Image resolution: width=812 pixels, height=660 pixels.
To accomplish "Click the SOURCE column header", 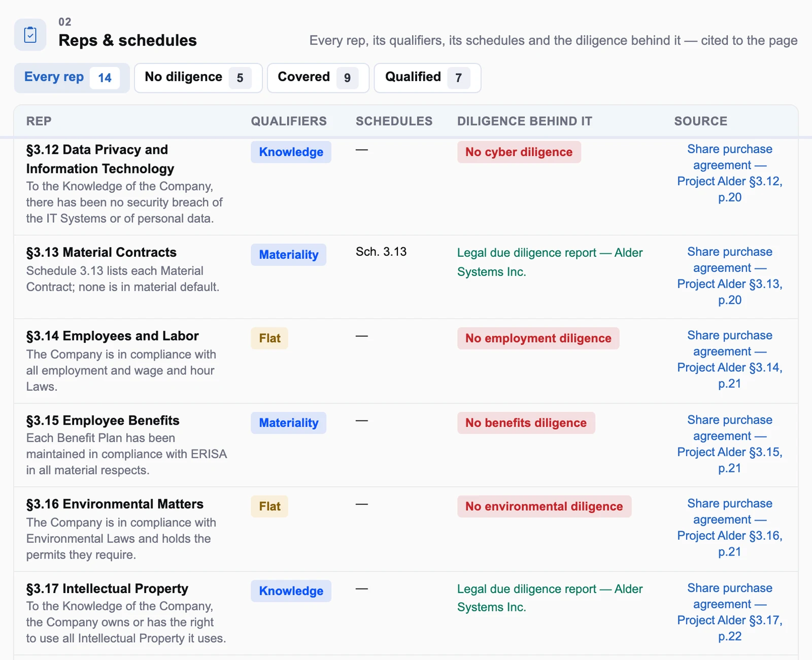I will (701, 121).
